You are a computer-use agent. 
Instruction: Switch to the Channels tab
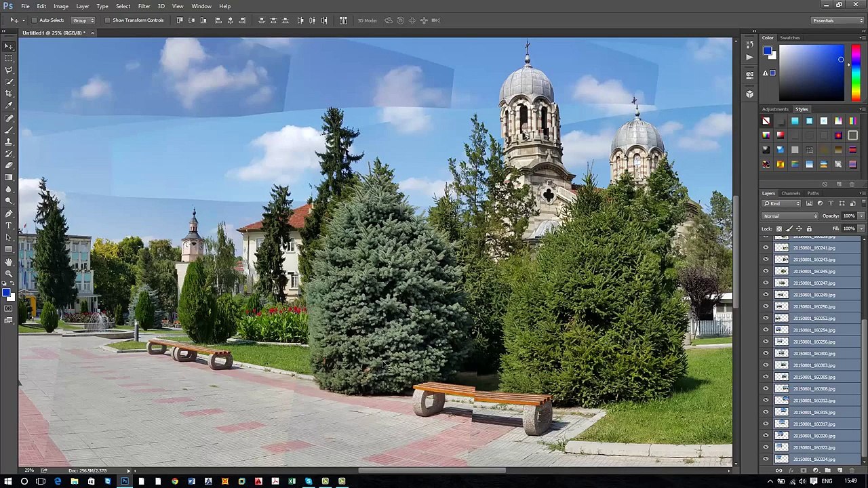click(791, 193)
